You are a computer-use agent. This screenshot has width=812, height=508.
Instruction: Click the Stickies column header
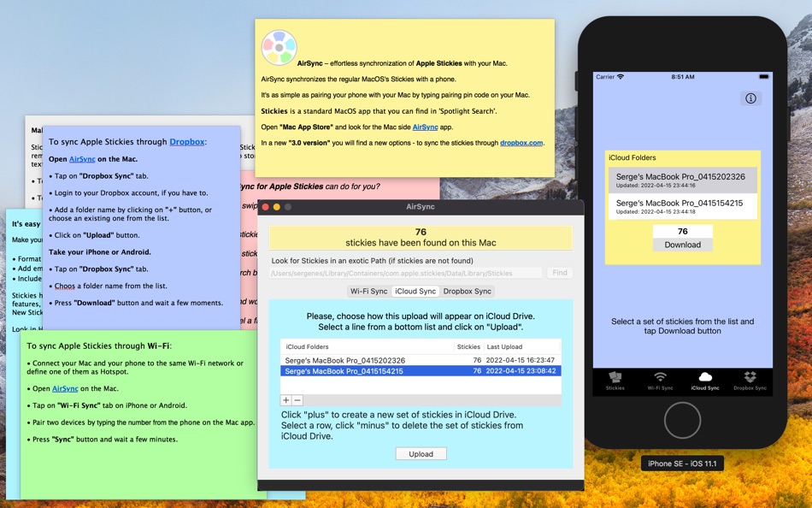tap(468, 346)
